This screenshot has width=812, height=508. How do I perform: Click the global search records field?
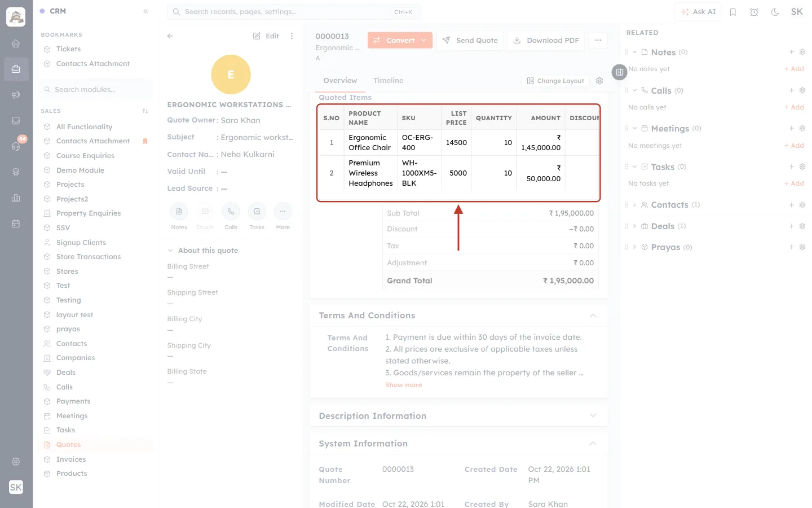(294, 12)
